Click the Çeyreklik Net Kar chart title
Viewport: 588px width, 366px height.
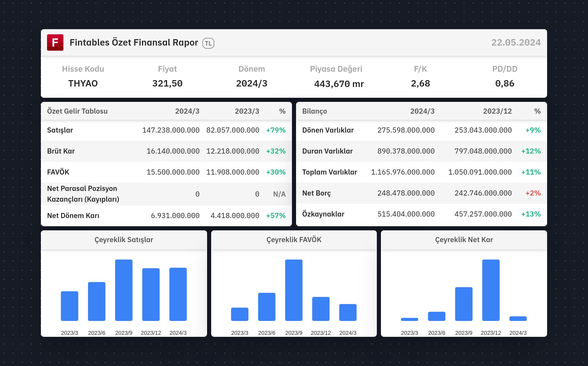tap(464, 240)
